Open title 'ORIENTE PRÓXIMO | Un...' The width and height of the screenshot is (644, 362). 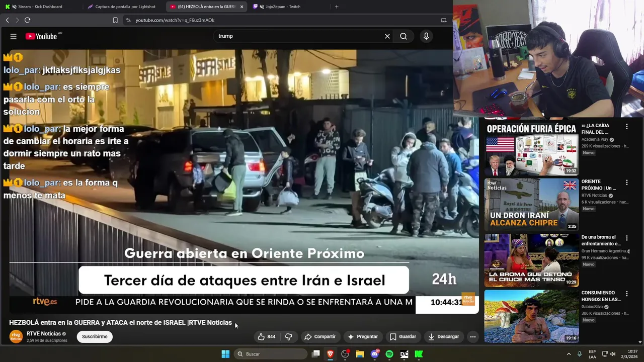[599, 185]
